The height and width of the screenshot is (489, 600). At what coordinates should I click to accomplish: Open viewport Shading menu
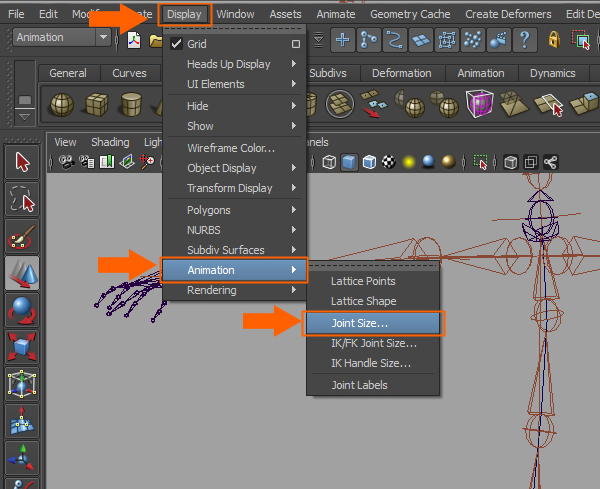point(110,142)
